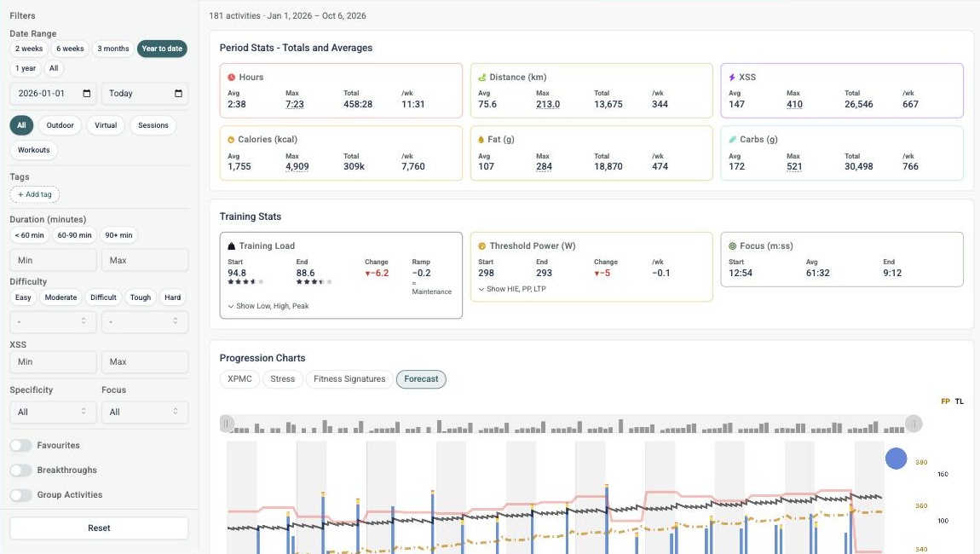Select Tough difficulty chip
This screenshot has width=980, height=554.
[141, 297]
